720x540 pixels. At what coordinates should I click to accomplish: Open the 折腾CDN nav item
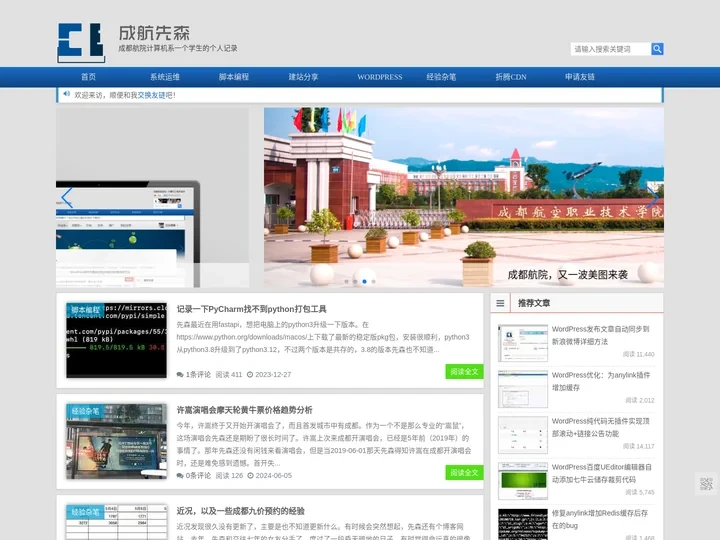511,77
